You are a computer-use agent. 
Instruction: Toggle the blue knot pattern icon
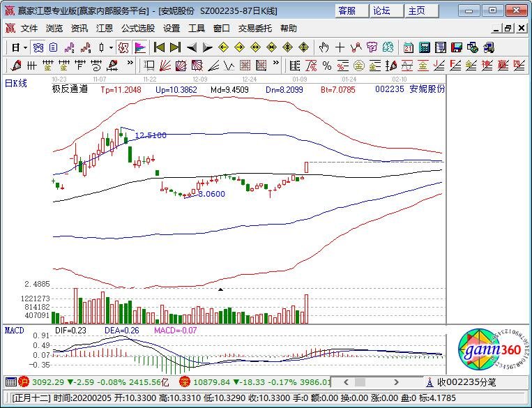38,48
